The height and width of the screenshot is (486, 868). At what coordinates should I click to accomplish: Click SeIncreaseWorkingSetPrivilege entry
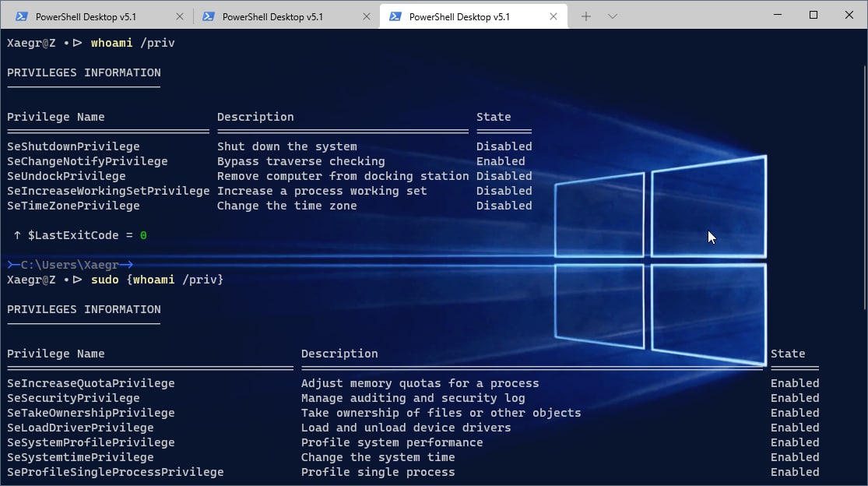pos(108,191)
